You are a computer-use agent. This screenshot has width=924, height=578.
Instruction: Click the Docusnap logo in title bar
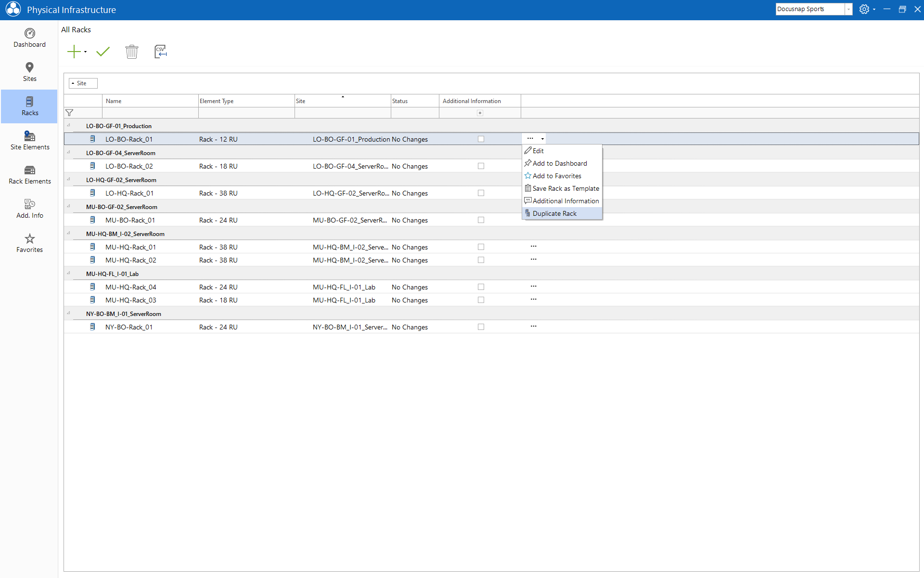click(13, 9)
